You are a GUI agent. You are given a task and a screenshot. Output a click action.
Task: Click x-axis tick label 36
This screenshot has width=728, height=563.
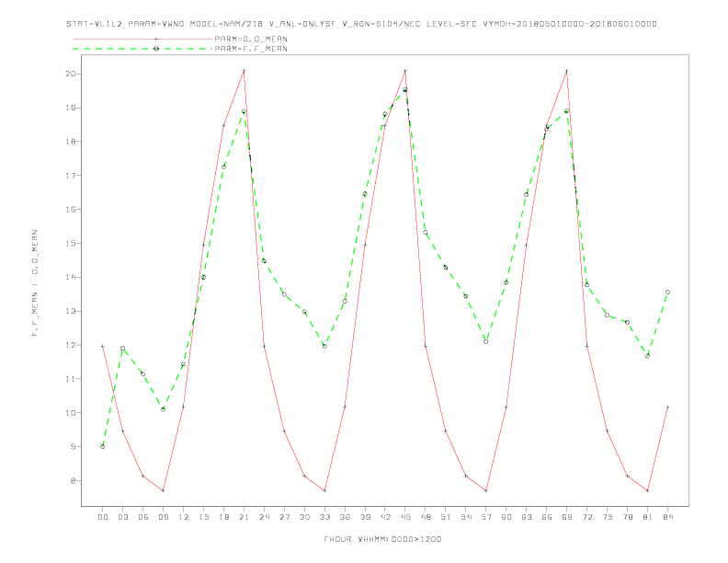tap(345, 517)
